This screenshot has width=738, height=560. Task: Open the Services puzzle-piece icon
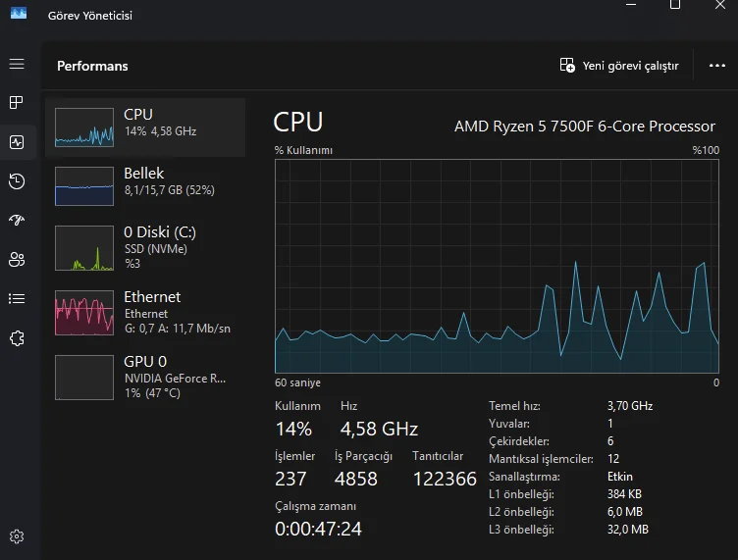click(17, 338)
